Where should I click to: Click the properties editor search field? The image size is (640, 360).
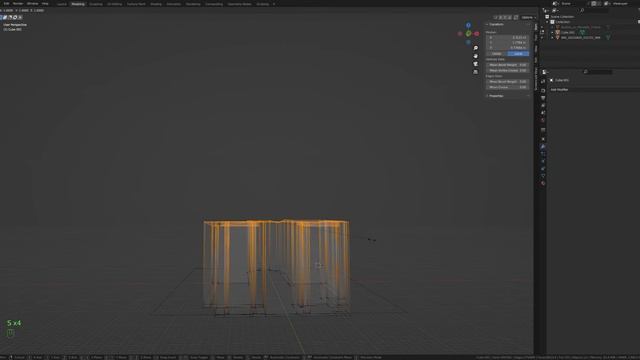(x=598, y=72)
